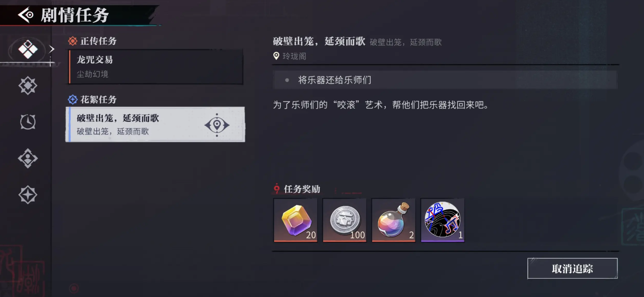Click the 玲珑阁 location pin icon

276,56
